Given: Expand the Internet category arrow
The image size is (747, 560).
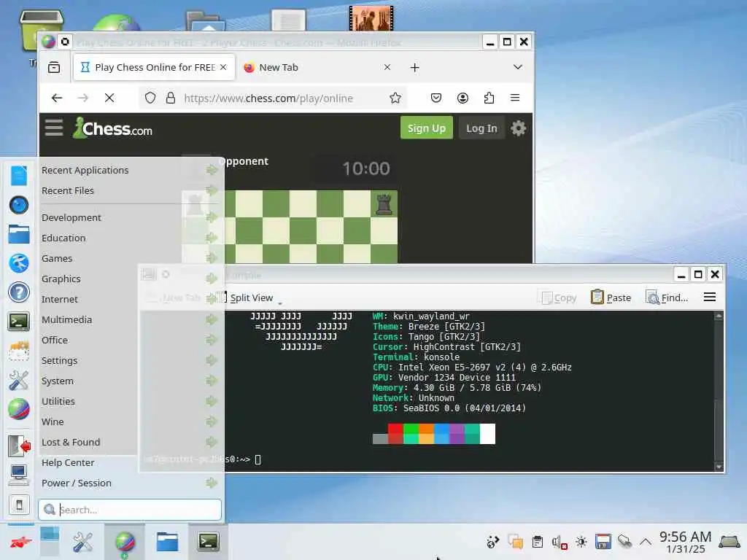Looking at the screenshot, I should [212, 299].
